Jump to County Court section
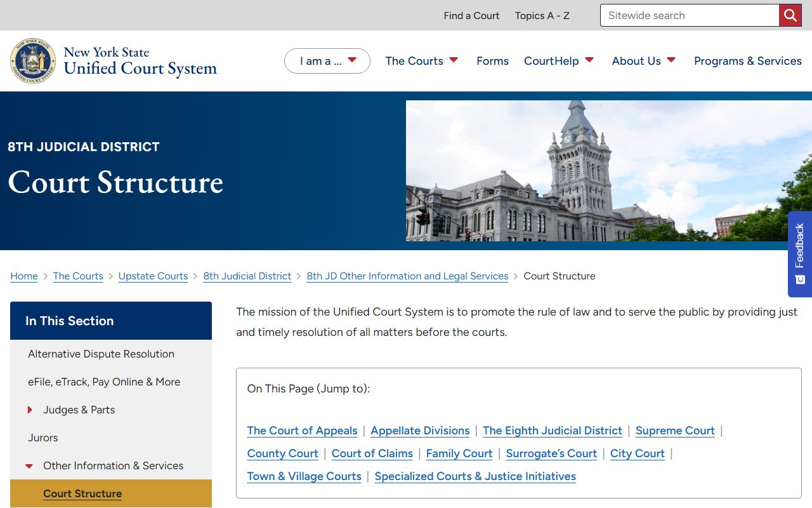The height and width of the screenshot is (508, 812). coord(282,453)
